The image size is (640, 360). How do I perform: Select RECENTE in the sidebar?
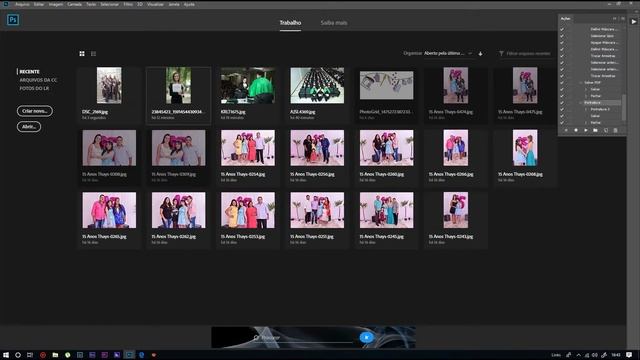pyautogui.click(x=29, y=71)
